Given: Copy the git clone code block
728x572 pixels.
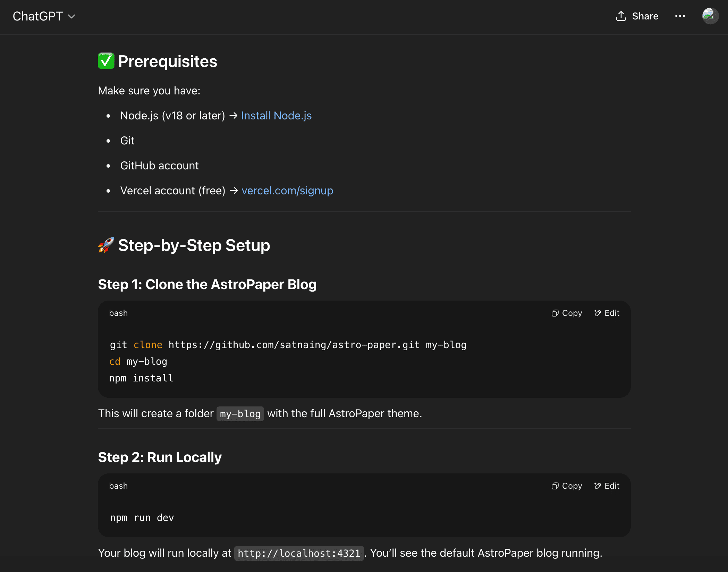Looking at the screenshot, I should 567,313.
